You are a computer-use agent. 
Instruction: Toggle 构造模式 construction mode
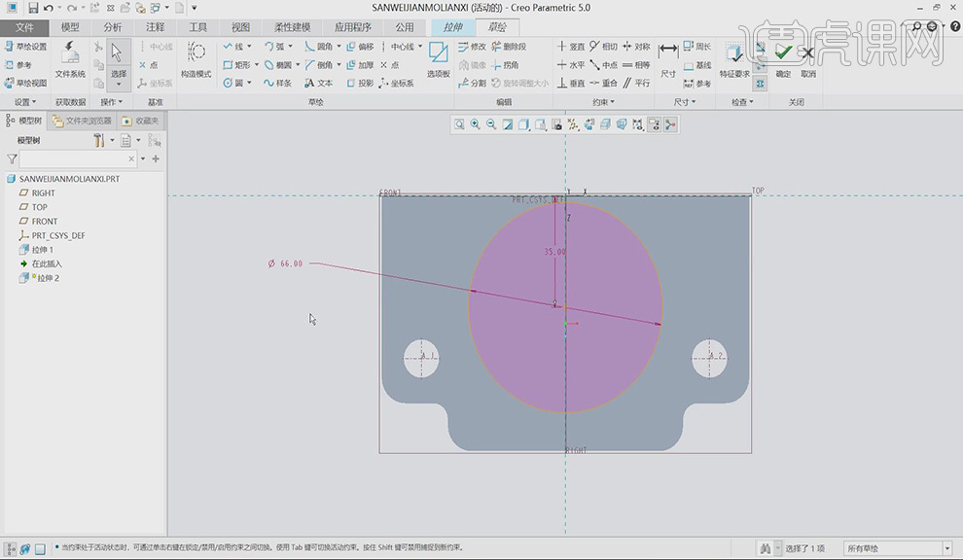[x=196, y=58]
